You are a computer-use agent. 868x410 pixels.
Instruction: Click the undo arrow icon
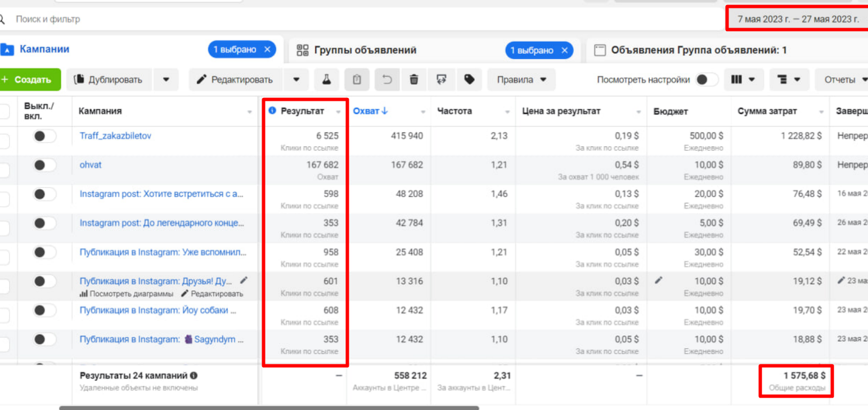pyautogui.click(x=387, y=80)
